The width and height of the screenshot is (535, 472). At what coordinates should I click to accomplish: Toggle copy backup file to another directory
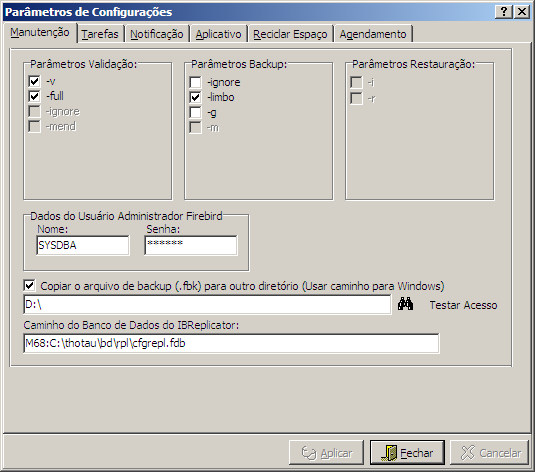coord(30,285)
